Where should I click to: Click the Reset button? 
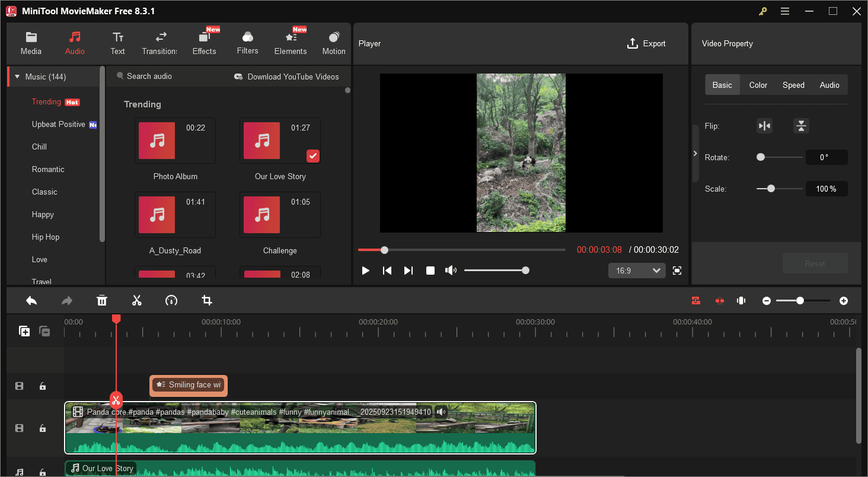(x=815, y=263)
